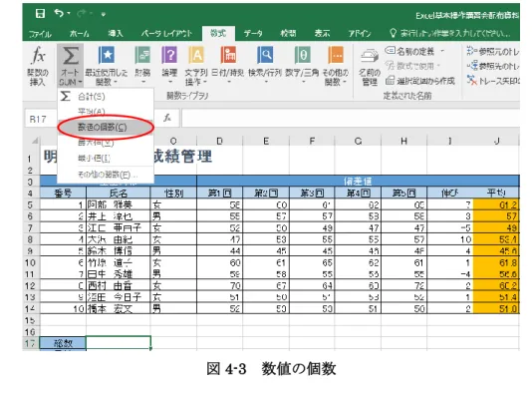Choose 最大値 from AutoSum menu
The height and width of the screenshot is (393, 532).
click(106, 143)
